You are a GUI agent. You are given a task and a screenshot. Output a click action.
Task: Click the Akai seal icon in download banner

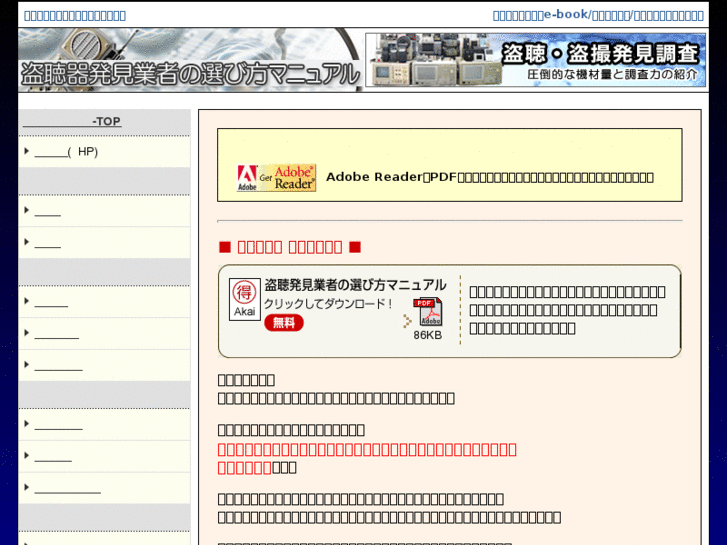coord(244,299)
